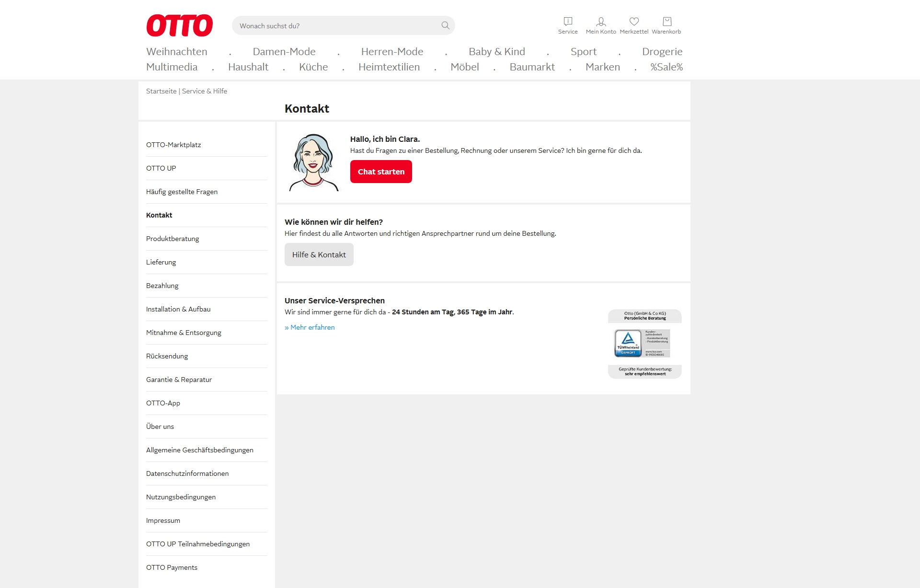Click Clara's avatar illustration
920x588 pixels.
(314, 162)
